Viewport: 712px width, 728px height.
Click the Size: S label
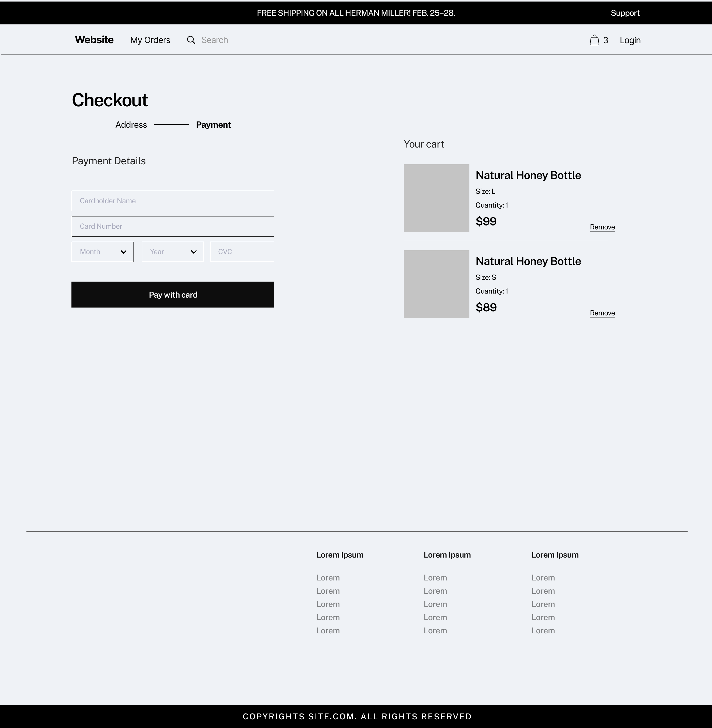[486, 278]
